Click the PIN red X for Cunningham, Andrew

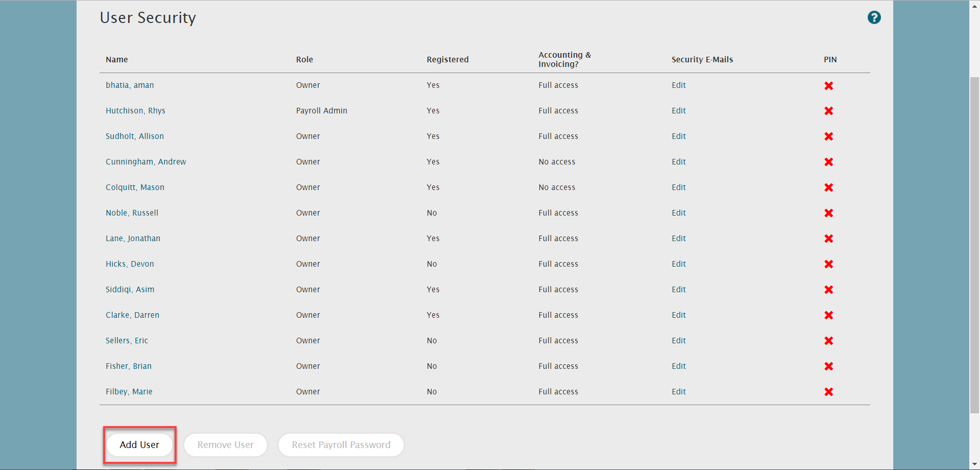point(828,162)
